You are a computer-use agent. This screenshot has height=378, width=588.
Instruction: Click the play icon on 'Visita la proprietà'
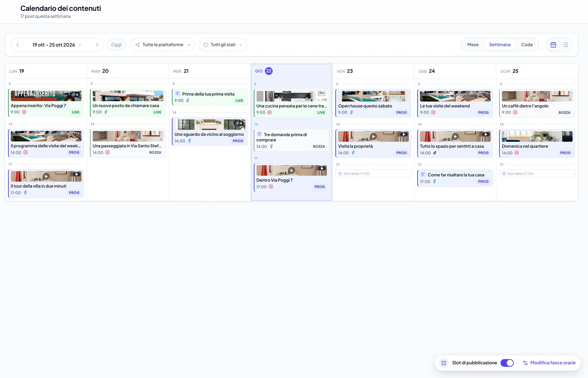pos(373,136)
